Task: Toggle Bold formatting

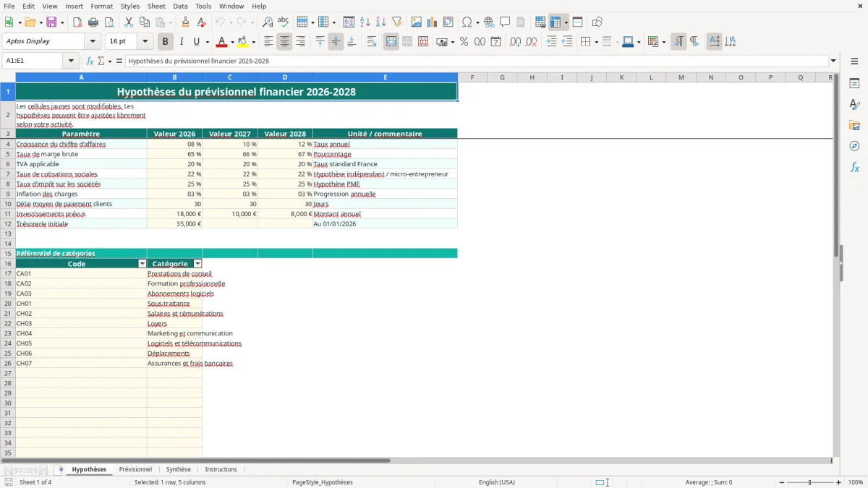Action: point(166,42)
